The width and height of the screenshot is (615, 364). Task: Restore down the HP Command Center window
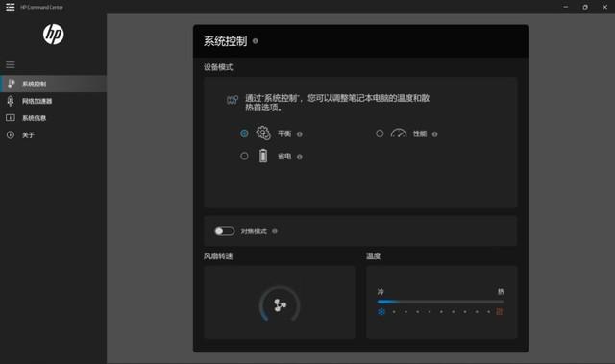tap(585, 7)
